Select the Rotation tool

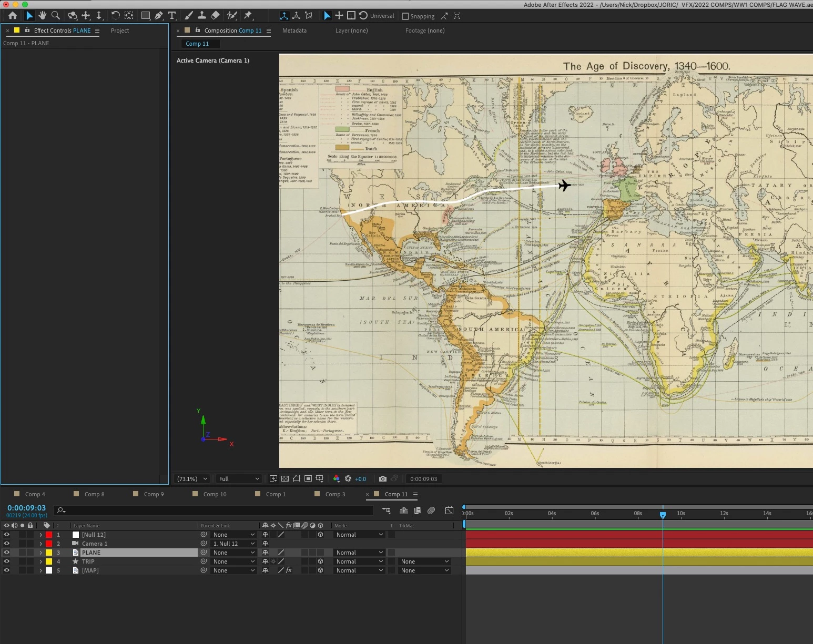(x=116, y=16)
